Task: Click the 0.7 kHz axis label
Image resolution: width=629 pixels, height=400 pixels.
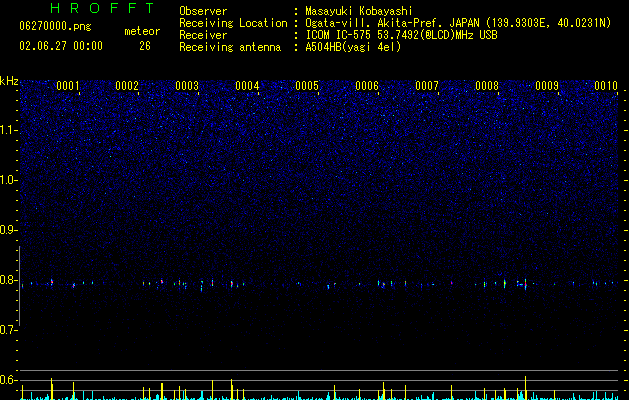Action: coord(8,330)
